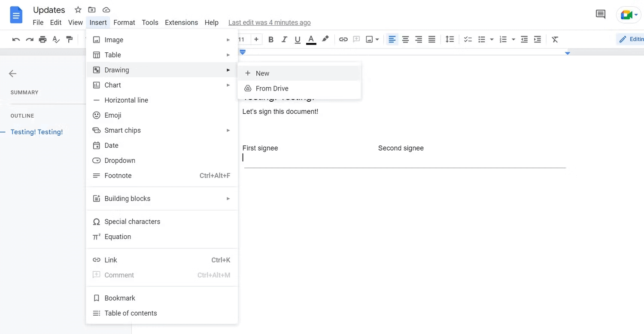Select Testing! Testing! in the outline

36,132
